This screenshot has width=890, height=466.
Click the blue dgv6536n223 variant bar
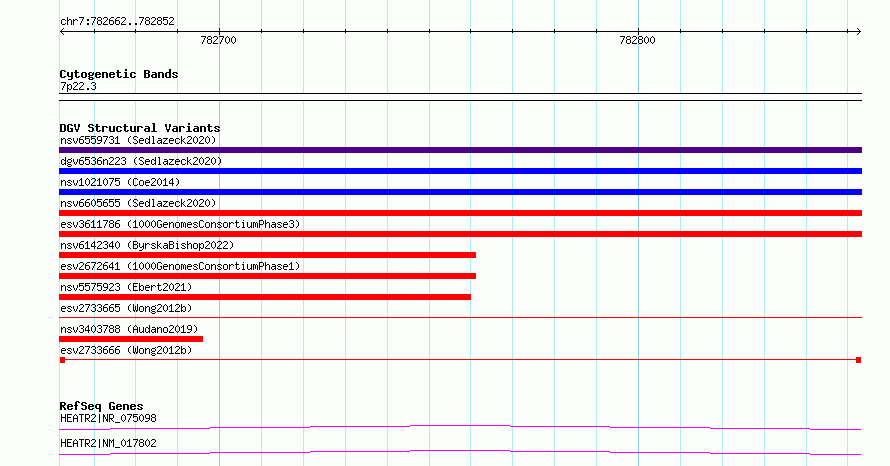[460, 171]
